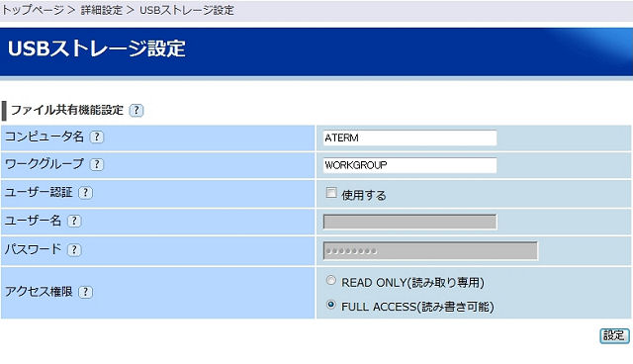This screenshot has width=633, height=364.
Task: Go to トップページ breadcrumb link
Action: tap(33, 10)
